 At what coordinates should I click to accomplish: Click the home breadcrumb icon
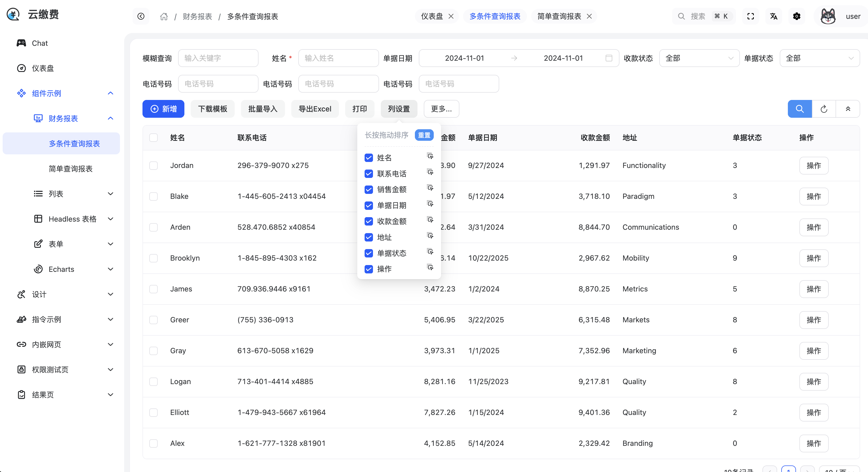tap(164, 16)
